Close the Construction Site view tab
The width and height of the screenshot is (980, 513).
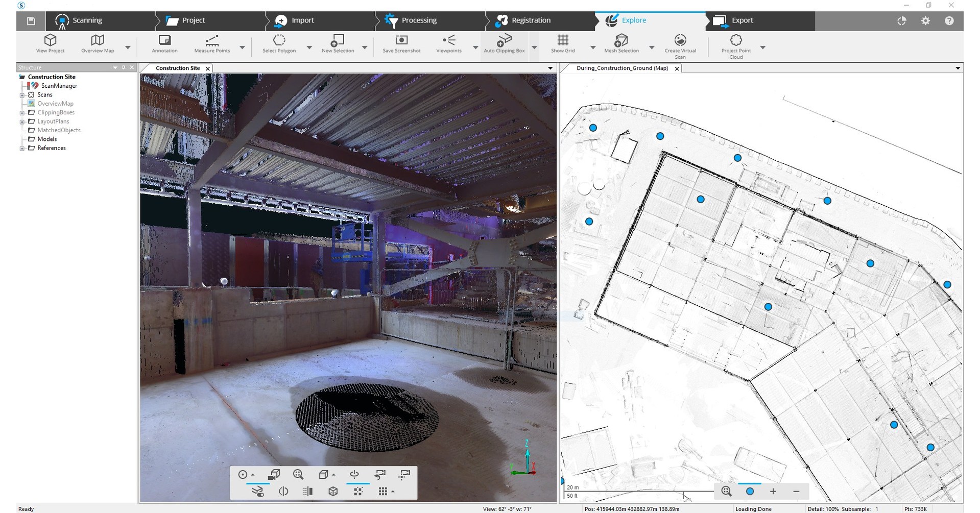[x=208, y=68]
